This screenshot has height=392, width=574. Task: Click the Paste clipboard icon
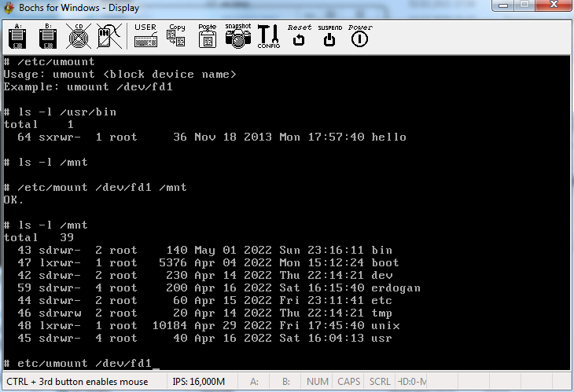[x=207, y=36]
